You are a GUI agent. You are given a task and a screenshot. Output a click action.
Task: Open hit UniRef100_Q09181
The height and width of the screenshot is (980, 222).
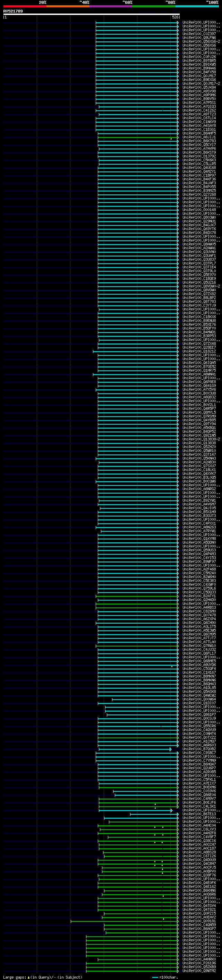pyautogui.click(x=199, y=921)
